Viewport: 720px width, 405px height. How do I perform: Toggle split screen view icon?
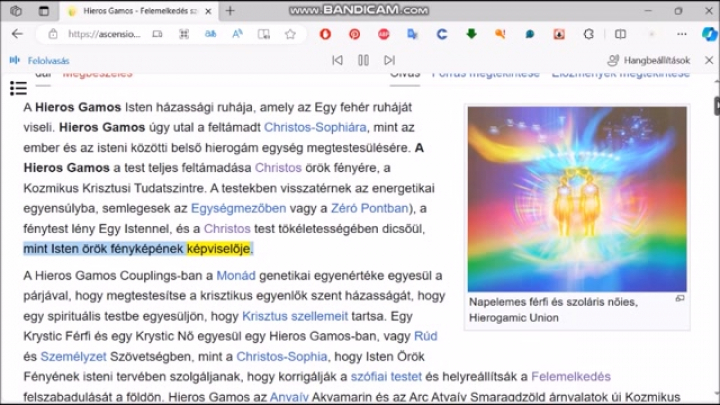620,34
